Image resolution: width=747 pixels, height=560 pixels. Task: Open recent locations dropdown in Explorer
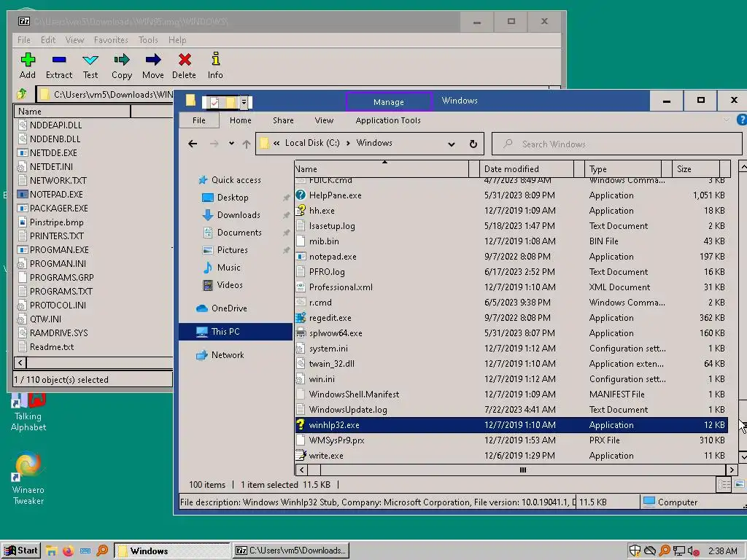click(231, 144)
